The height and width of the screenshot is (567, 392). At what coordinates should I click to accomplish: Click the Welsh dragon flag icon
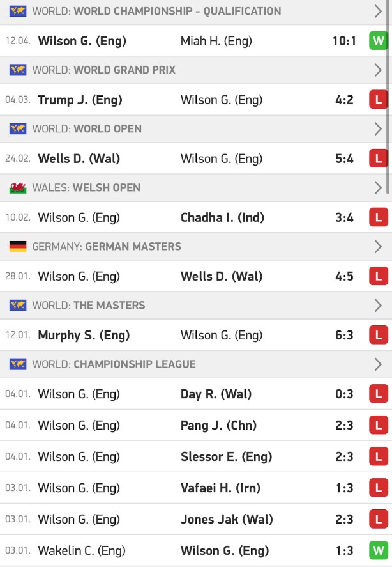coord(18,188)
